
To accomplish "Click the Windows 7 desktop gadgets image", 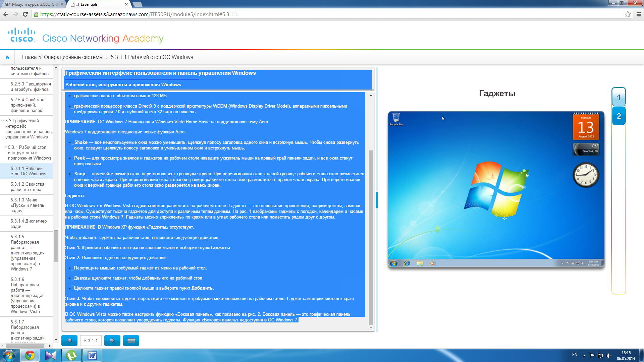I will 496,190.
